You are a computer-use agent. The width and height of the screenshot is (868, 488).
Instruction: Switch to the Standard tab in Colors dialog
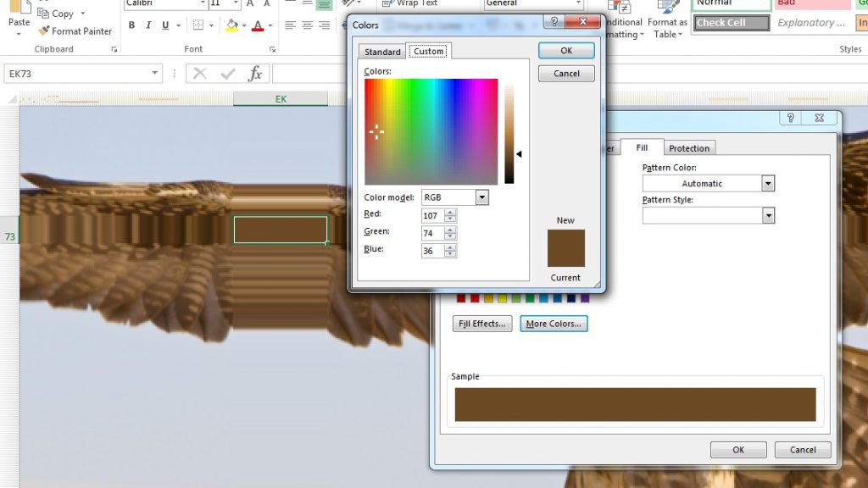tap(382, 51)
